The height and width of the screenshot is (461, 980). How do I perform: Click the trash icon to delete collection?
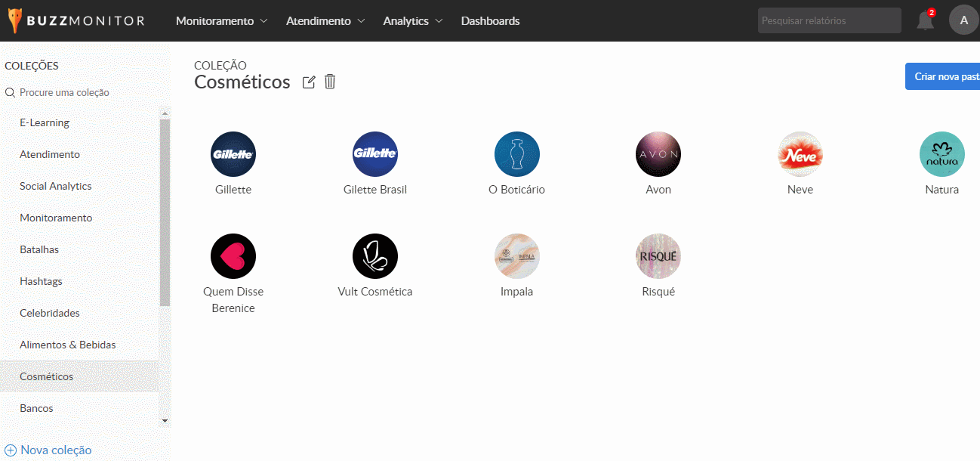coord(330,82)
